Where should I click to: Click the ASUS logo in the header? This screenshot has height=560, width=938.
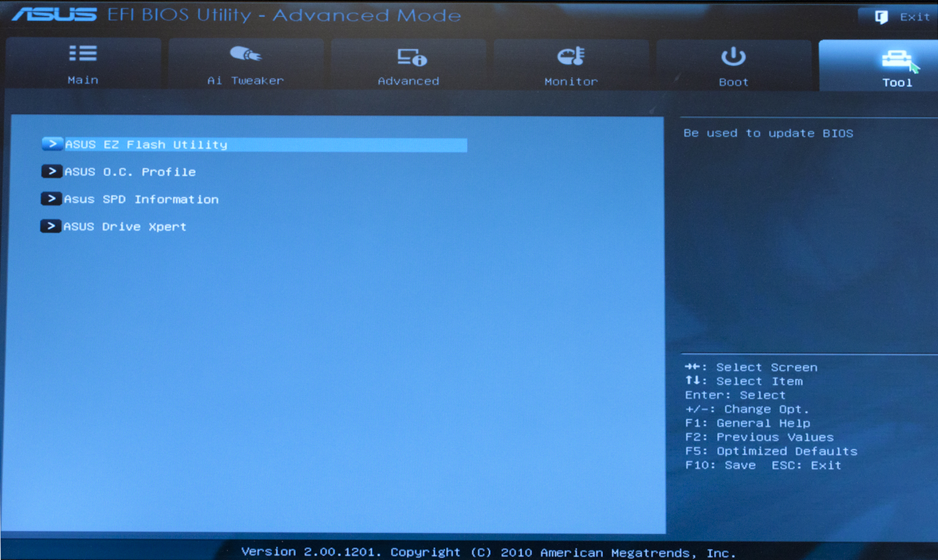(x=54, y=14)
